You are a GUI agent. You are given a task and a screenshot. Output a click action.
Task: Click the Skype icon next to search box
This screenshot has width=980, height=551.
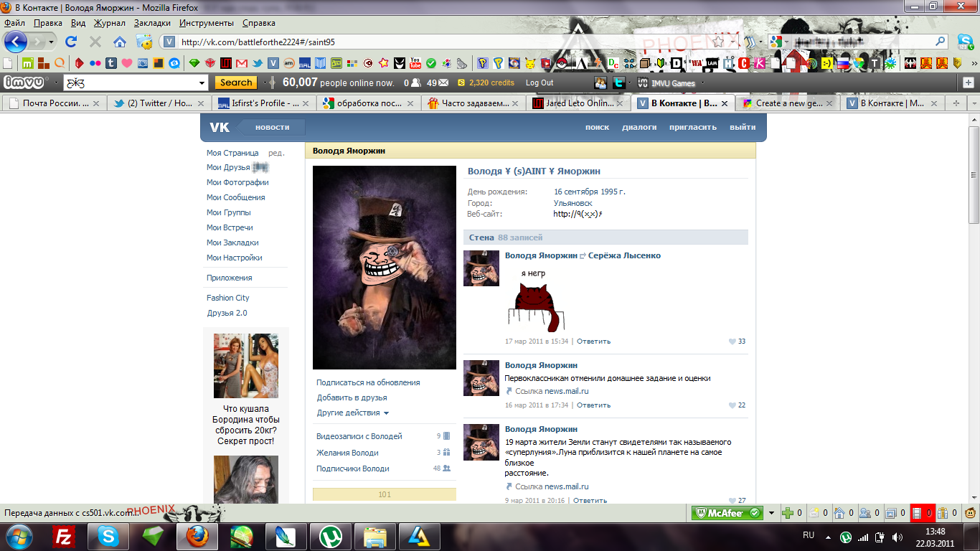tap(966, 42)
